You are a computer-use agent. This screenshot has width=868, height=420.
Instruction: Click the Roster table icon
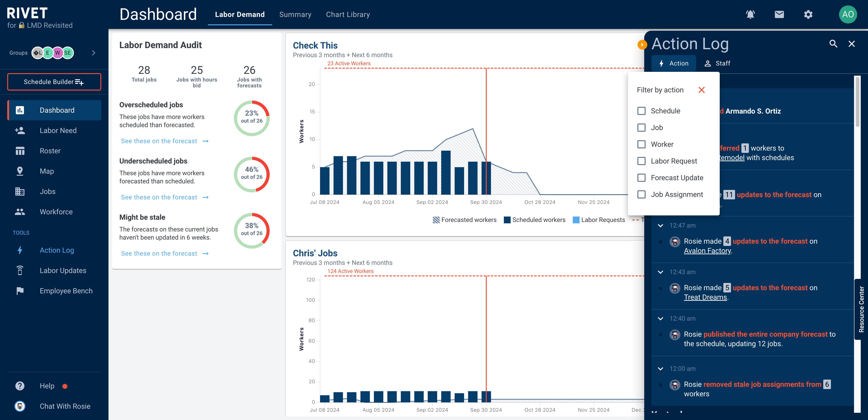[x=20, y=151]
